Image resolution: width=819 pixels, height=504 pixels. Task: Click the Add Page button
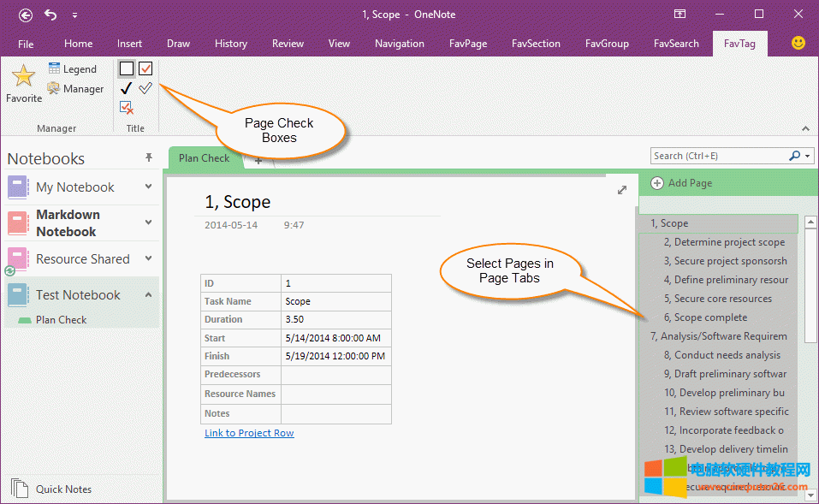[681, 182]
